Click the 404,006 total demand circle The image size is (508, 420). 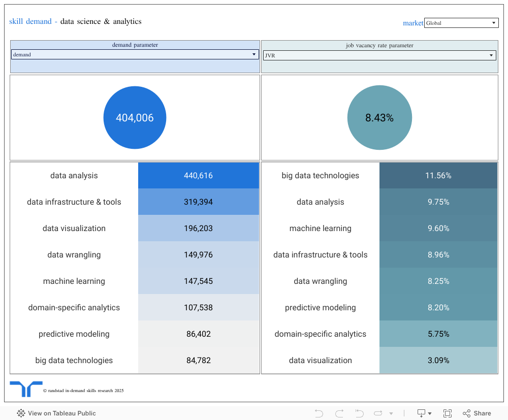click(135, 118)
